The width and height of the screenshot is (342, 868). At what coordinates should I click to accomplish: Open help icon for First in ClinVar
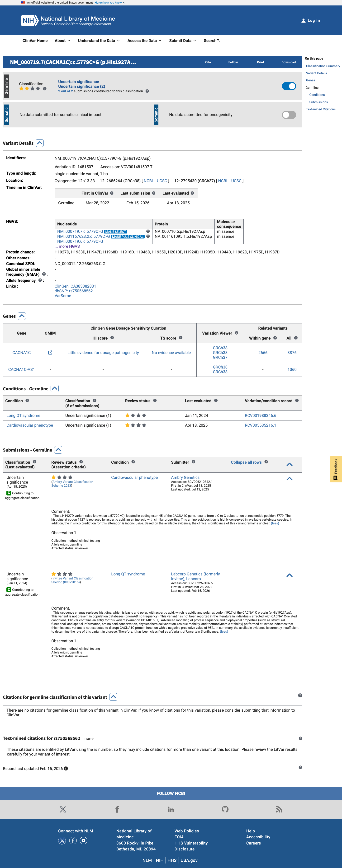[x=112, y=193]
